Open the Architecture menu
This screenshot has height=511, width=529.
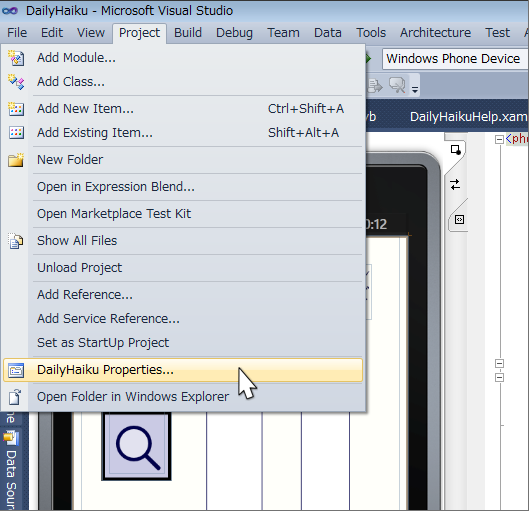(435, 33)
